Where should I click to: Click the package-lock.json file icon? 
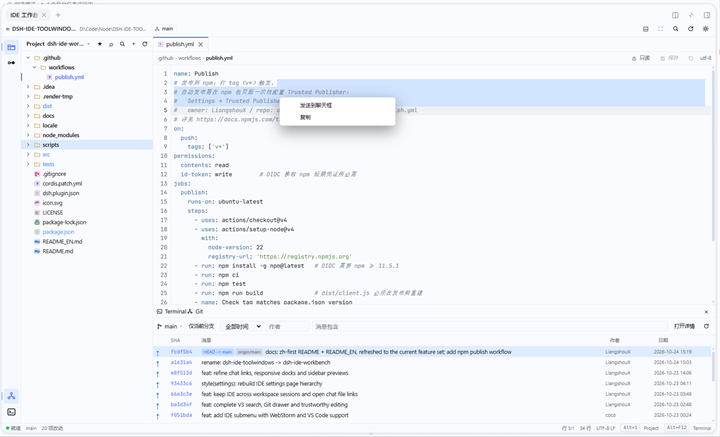tap(37, 222)
